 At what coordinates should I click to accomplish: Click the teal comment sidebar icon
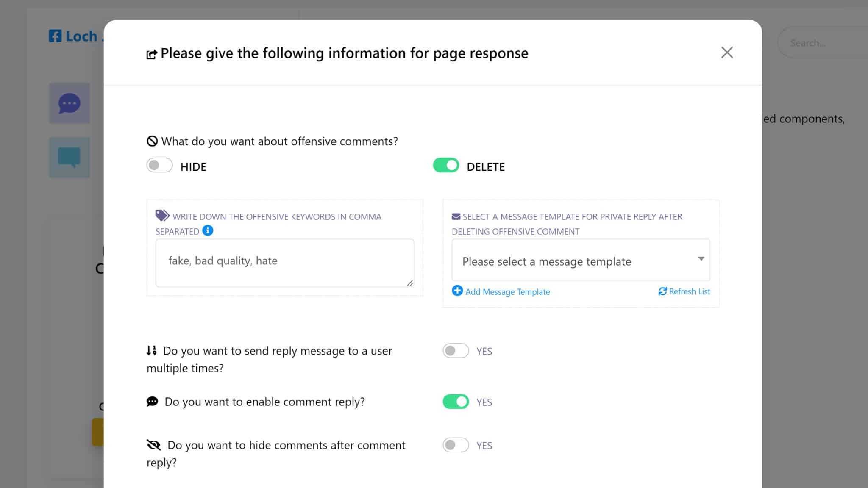click(x=70, y=157)
